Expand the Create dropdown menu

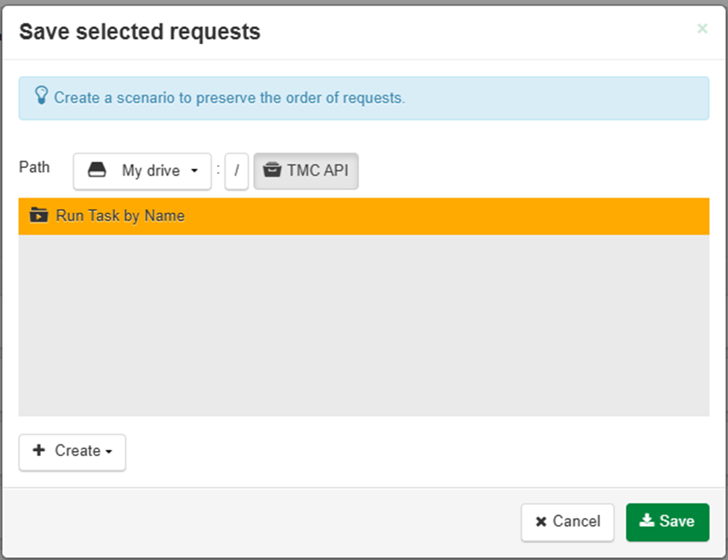(x=72, y=450)
